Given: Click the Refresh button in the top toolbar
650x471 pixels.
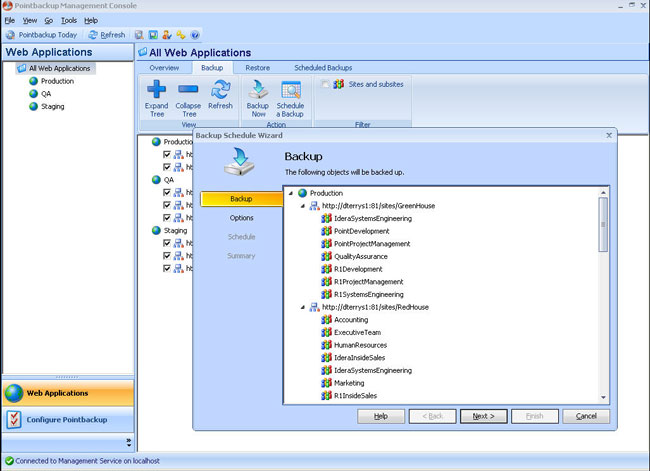Looking at the screenshot, I should click(x=107, y=35).
